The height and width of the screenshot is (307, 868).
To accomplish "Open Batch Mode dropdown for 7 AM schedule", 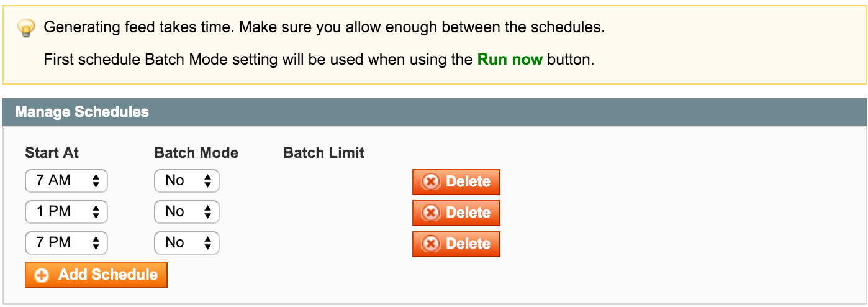I will click(187, 181).
